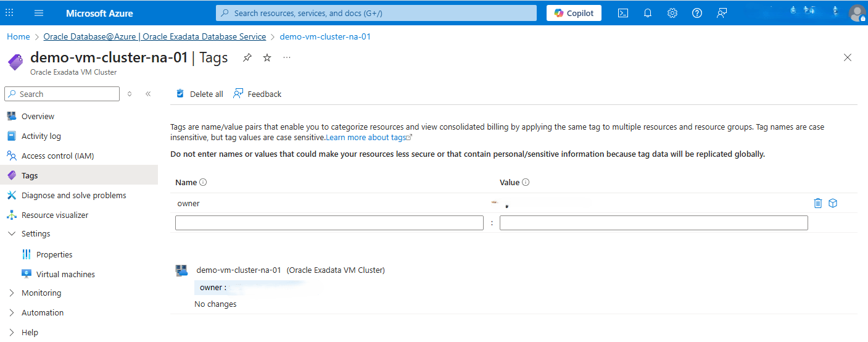868x342 pixels.
Task: Open the account avatar menu
Action: click(858, 13)
